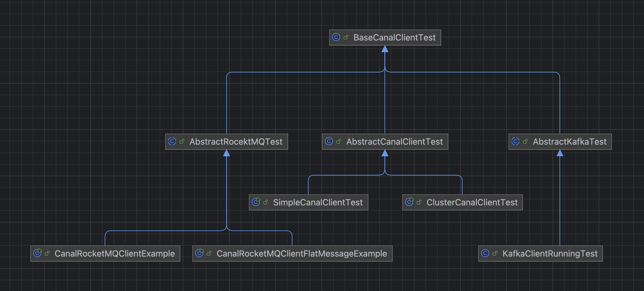
Task: Click the class icon next to AbstractKafkaTest
Action: (515, 141)
